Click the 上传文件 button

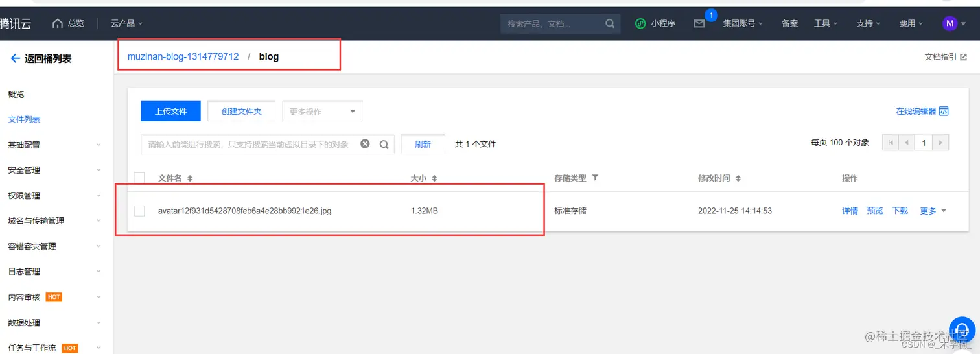(170, 112)
